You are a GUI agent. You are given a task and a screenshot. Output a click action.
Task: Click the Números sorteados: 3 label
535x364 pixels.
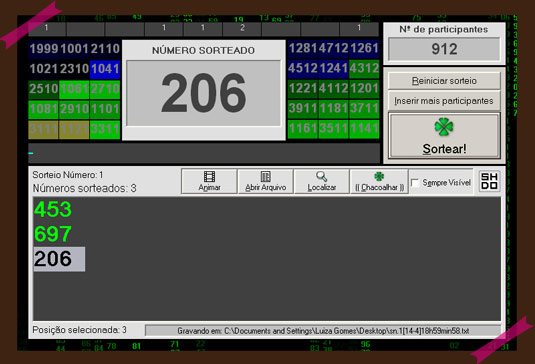[x=84, y=188]
